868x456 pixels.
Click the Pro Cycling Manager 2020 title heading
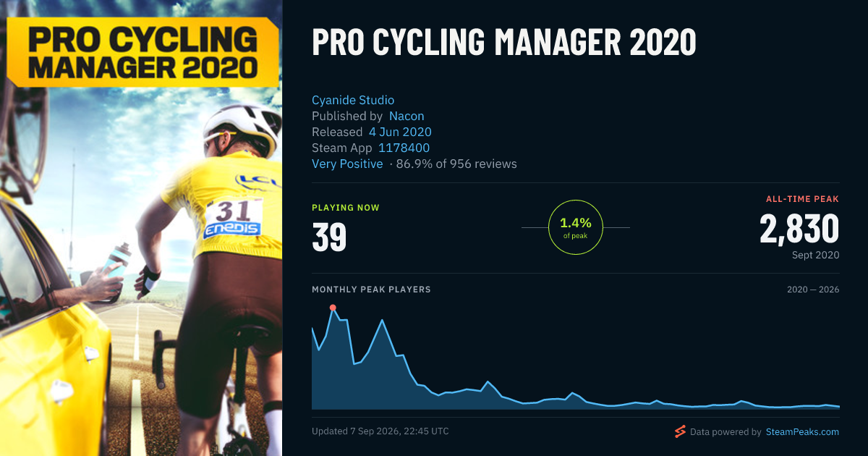pyautogui.click(x=503, y=43)
